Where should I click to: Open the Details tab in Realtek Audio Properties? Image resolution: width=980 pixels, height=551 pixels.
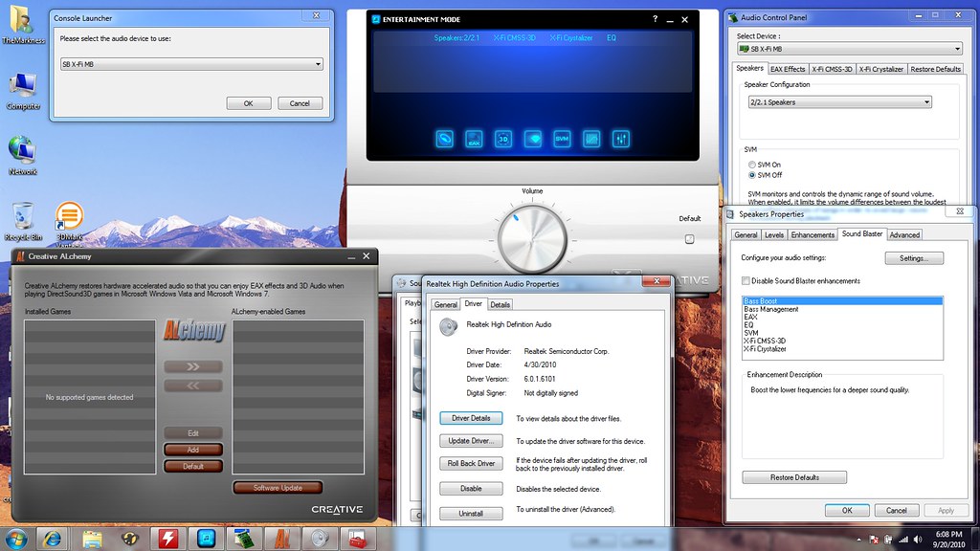tap(500, 305)
